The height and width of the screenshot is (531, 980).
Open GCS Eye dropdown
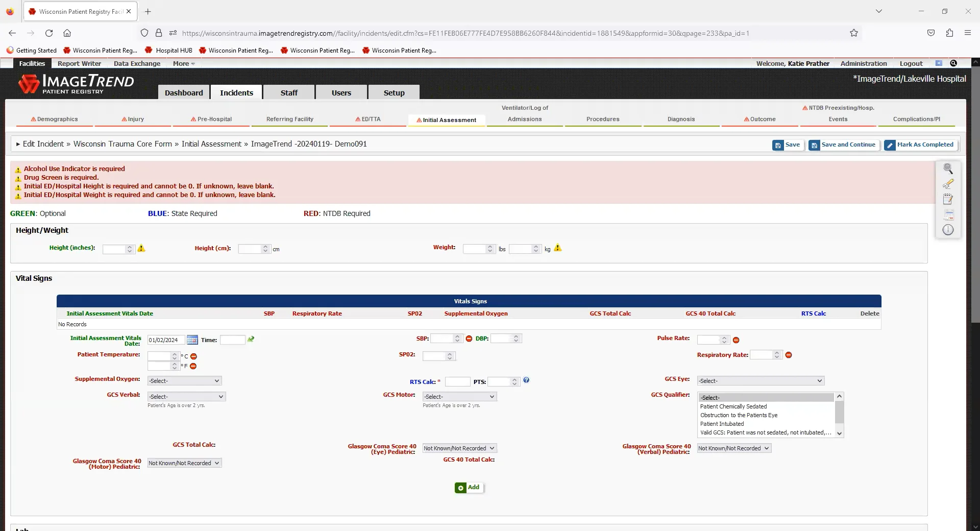(761, 381)
